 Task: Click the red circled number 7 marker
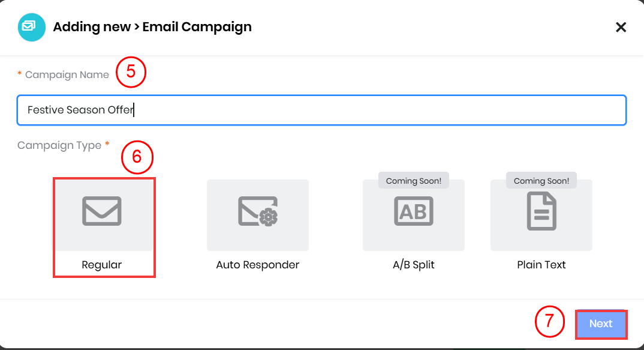[x=549, y=324]
